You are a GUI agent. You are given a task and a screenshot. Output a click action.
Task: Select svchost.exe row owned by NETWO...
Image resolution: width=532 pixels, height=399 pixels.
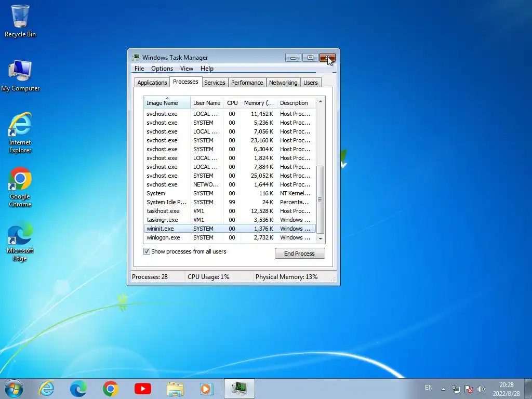tap(230, 184)
